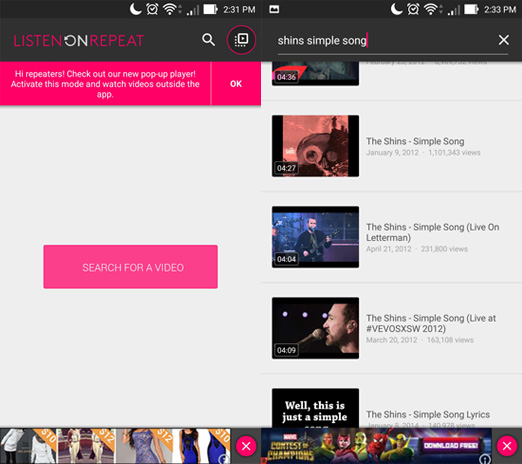Tap 'January 9, 2012 · 1,101,343 views' text

tap(423, 153)
